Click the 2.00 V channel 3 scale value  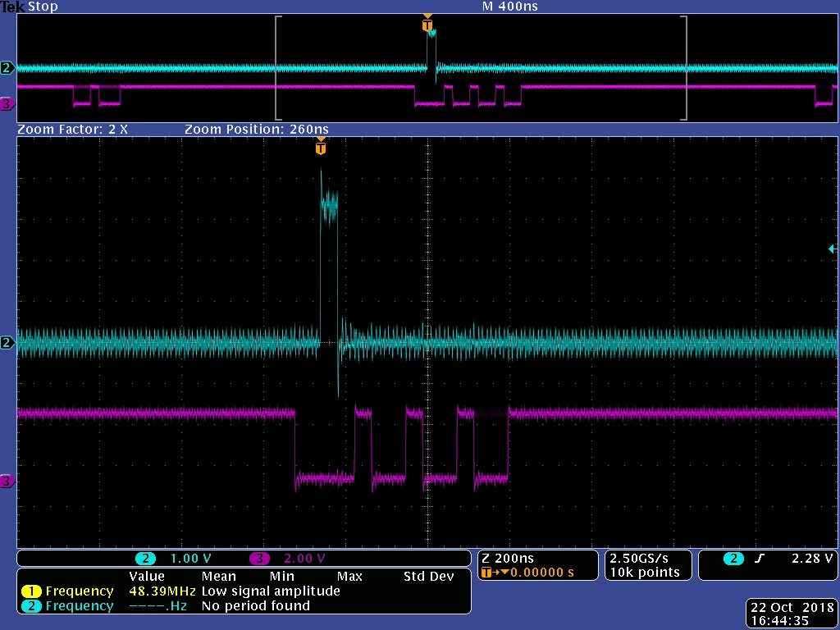click(304, 559)
